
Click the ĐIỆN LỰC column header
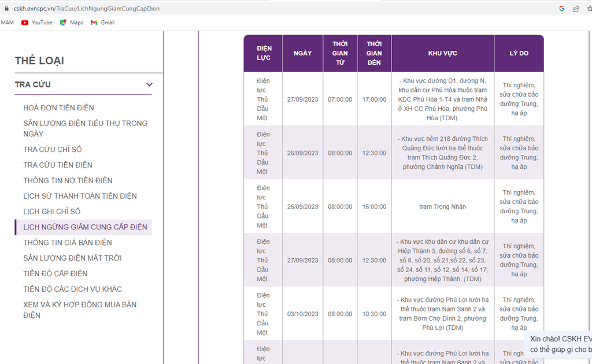click(263, 53)
